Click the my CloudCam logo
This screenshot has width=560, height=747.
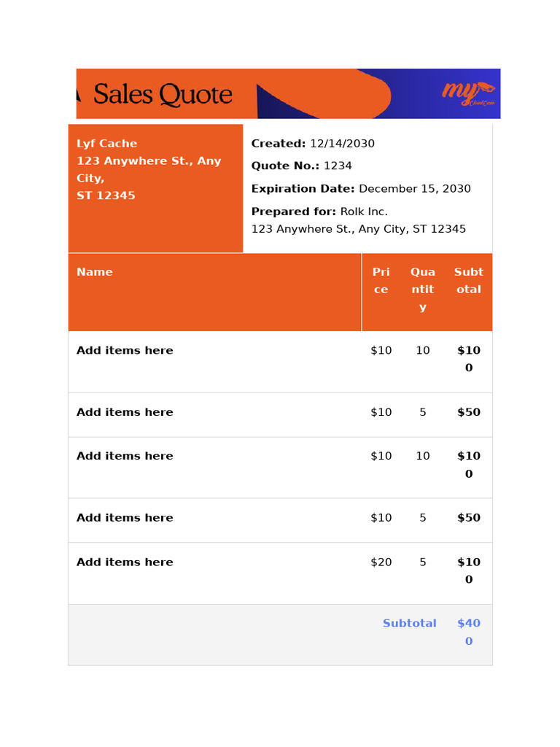[468, 93]
